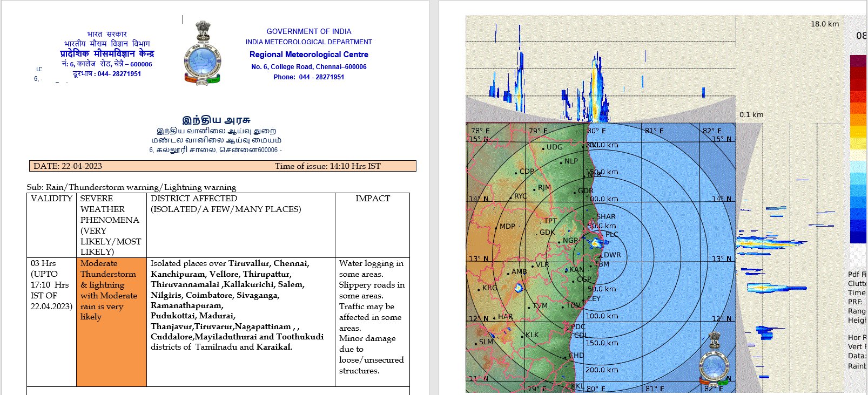Screen dimensions: 868x395
Task: Click the dark blue swatch of the colour scale
Action: click(x=858, y=237)
